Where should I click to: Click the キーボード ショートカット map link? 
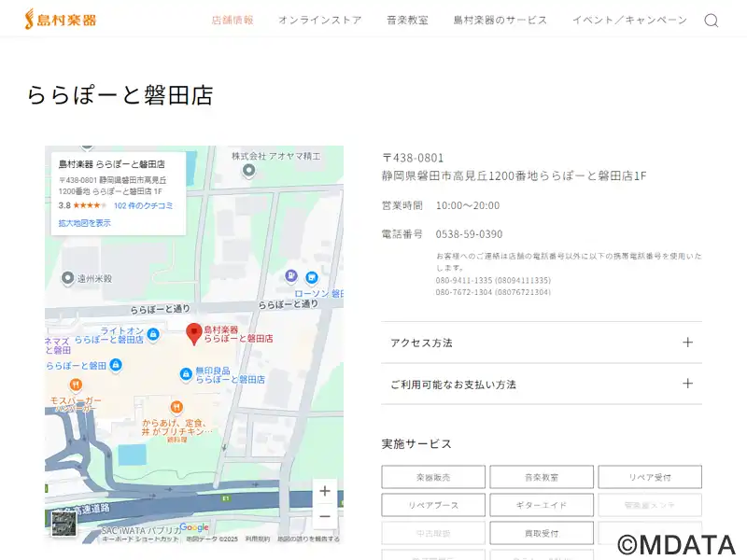141,539
